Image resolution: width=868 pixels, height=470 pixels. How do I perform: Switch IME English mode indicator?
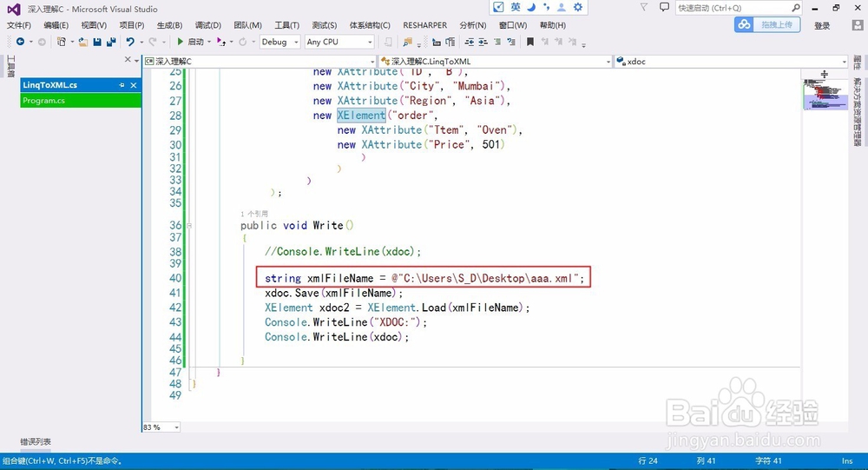[516, 7]
